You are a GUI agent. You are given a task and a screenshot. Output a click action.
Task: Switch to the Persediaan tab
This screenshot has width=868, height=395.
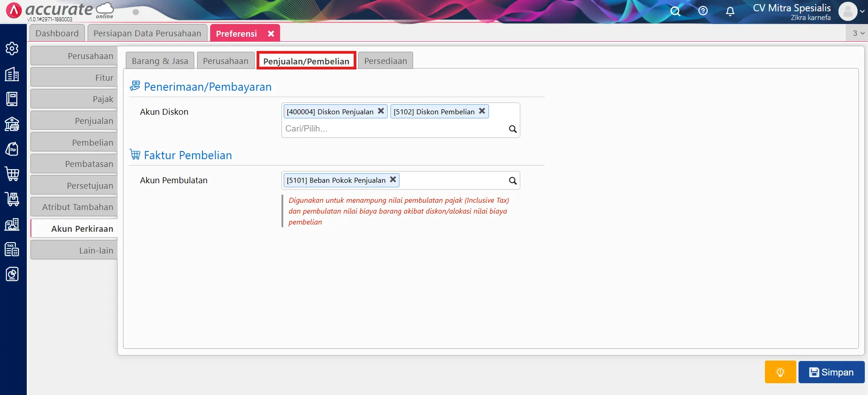click(x=385, y=61)
